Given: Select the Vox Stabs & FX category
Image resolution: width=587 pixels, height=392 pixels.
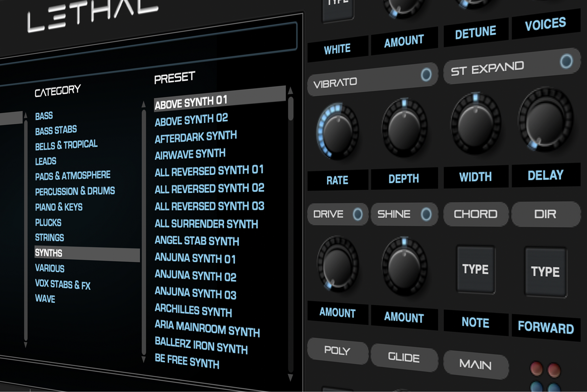Looking at the screenshot, I should 63,284.
